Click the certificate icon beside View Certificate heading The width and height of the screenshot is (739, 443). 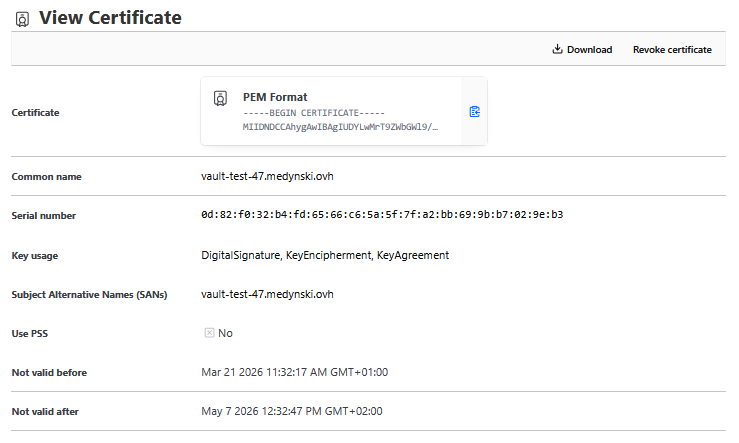22,18
